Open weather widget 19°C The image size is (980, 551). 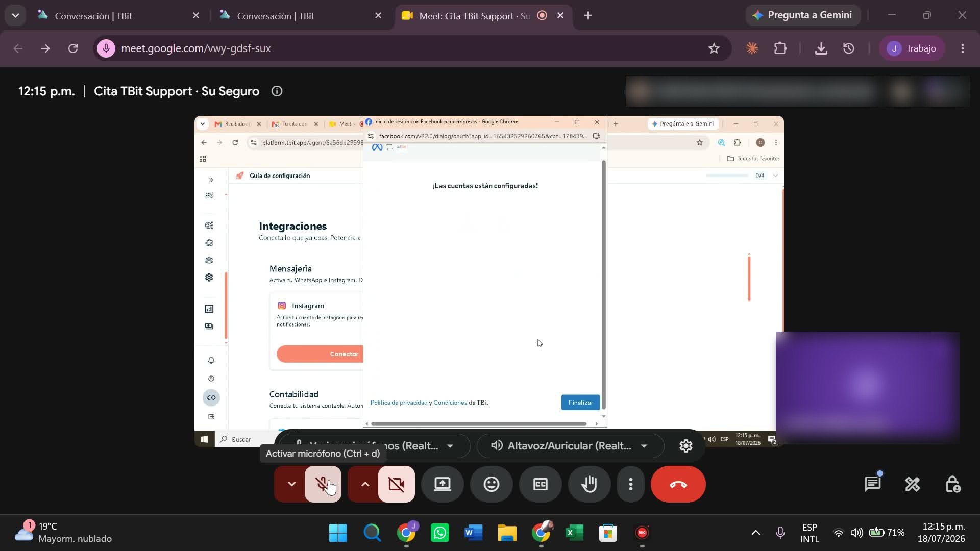tap(63, 533)
